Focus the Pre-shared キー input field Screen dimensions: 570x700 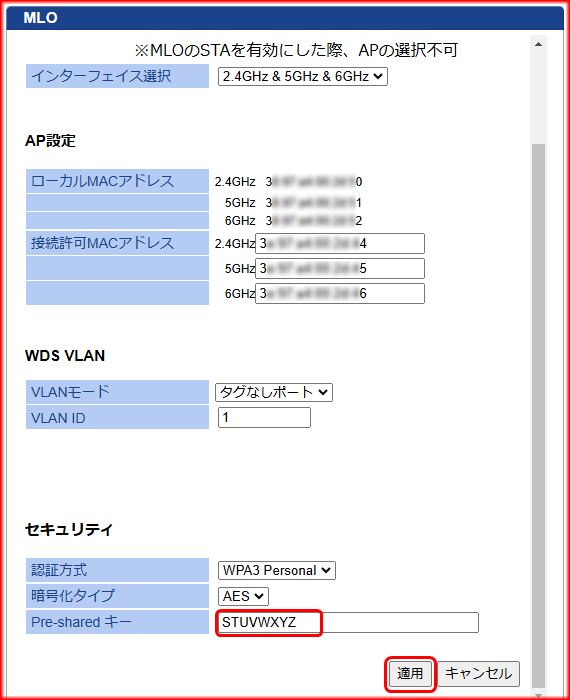click(347, 622)
